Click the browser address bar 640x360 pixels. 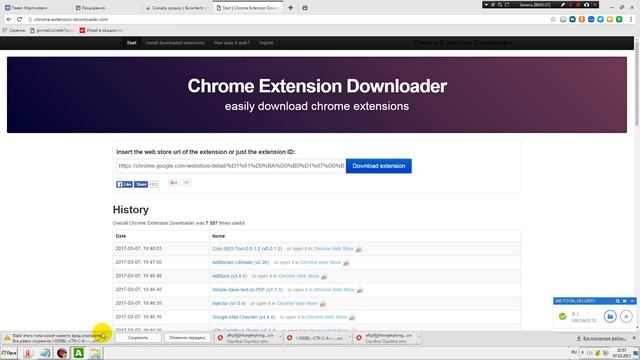(286, 19)
